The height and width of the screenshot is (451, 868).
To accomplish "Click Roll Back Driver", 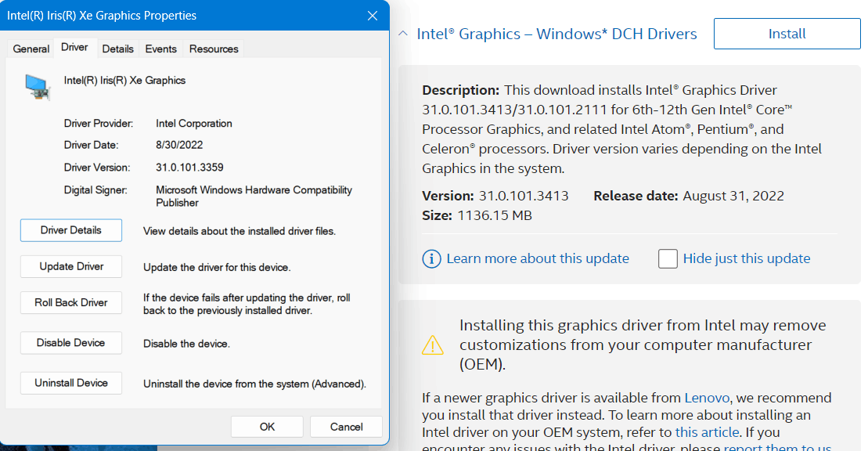I will (71, 303).
